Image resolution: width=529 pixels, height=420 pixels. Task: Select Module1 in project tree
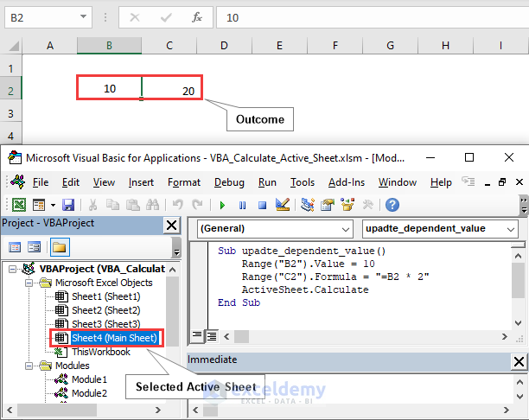tap(89, 379)
